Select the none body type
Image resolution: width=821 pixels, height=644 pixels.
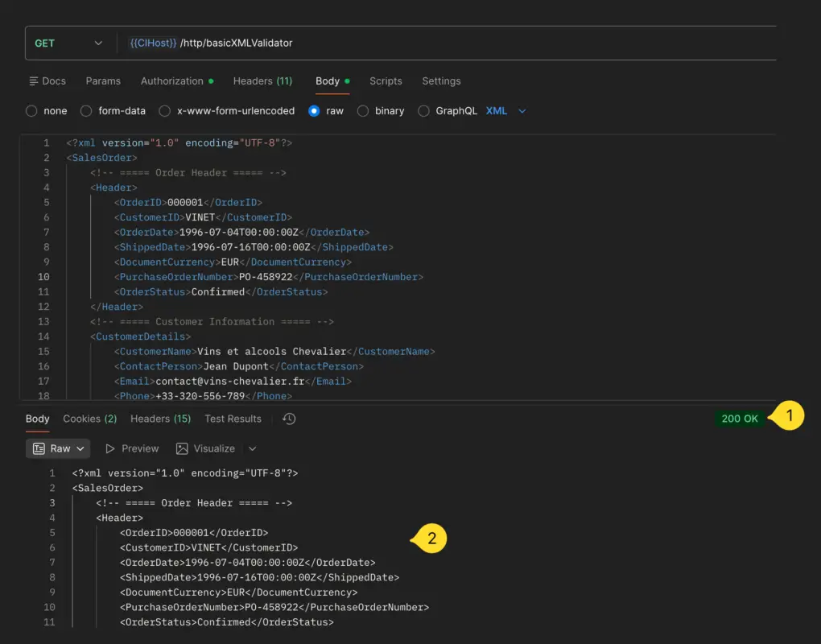[x=31, y=111]
